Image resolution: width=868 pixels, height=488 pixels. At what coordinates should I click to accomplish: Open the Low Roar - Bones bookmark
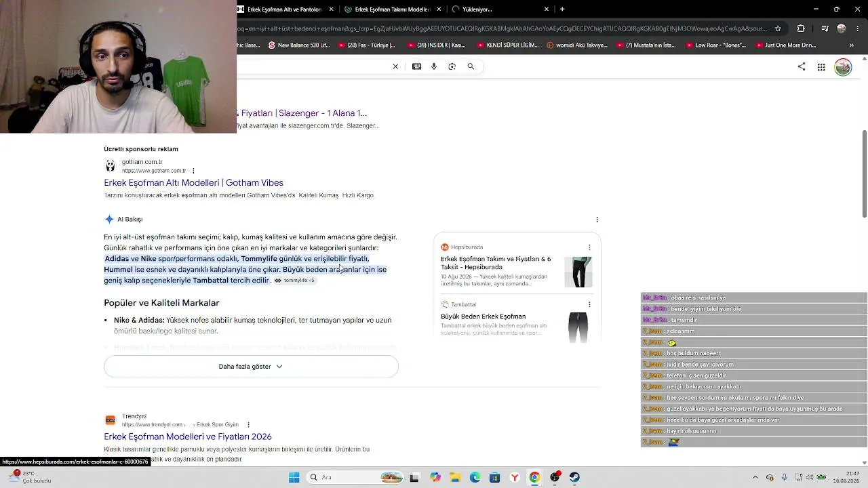[x=716, y=45]
